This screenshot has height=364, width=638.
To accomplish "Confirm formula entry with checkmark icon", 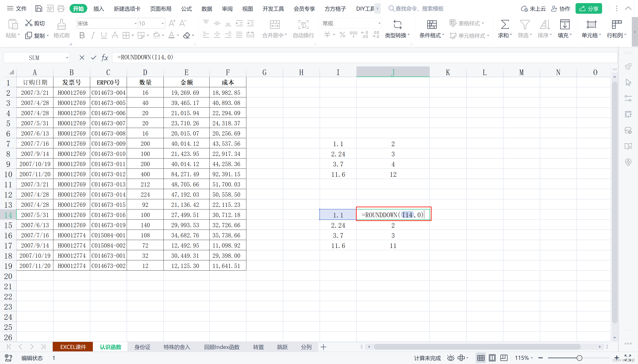I will point(93,58).
